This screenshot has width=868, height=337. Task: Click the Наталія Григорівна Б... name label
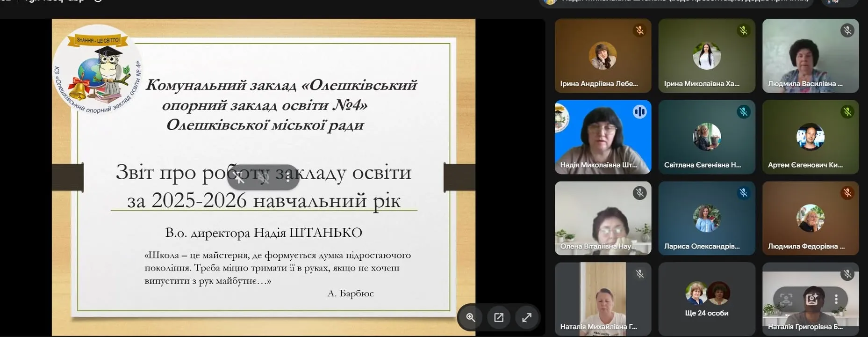(x=805, y=327)
